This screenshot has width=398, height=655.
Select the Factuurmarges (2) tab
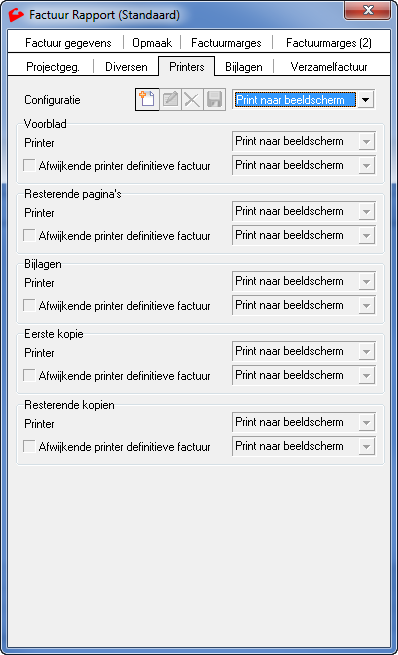click(329, 43)
